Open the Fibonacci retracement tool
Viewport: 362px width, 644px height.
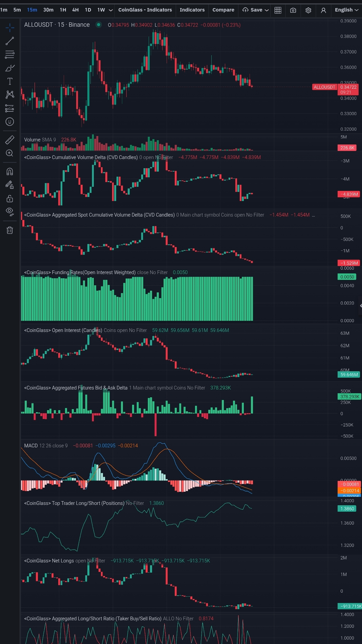click(x=10, y=54)
